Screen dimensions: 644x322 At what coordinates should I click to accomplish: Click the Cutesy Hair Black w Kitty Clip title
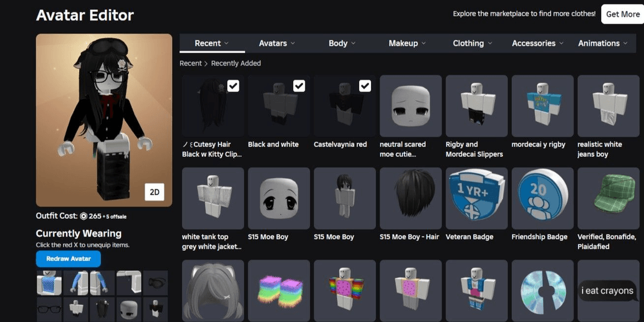click(x=212, y=149)
